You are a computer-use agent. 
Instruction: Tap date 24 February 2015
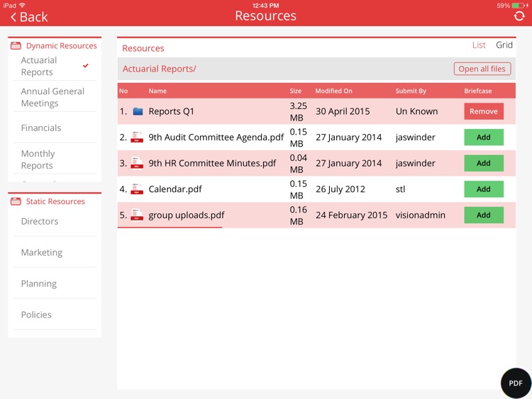point(352,215)
